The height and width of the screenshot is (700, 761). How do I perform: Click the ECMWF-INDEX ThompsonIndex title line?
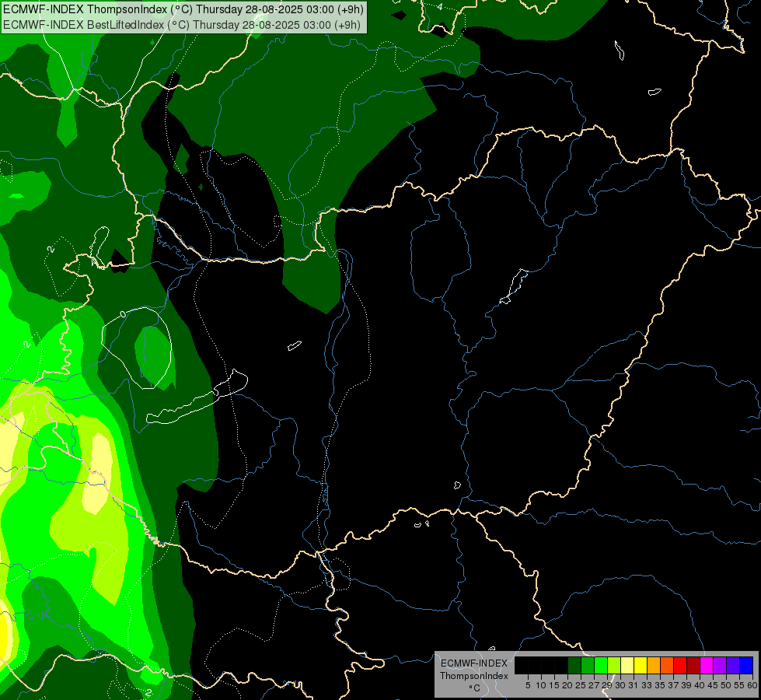(183, 9)
